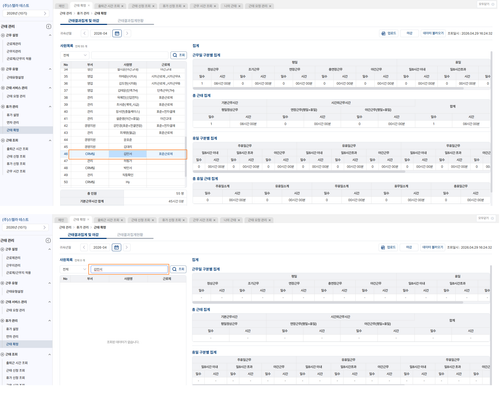Image resolution: width=500 pixels, height=402 pixels.
Task: Open the employee filter dropdown in lower screenshot
Action: click(74, 269)
